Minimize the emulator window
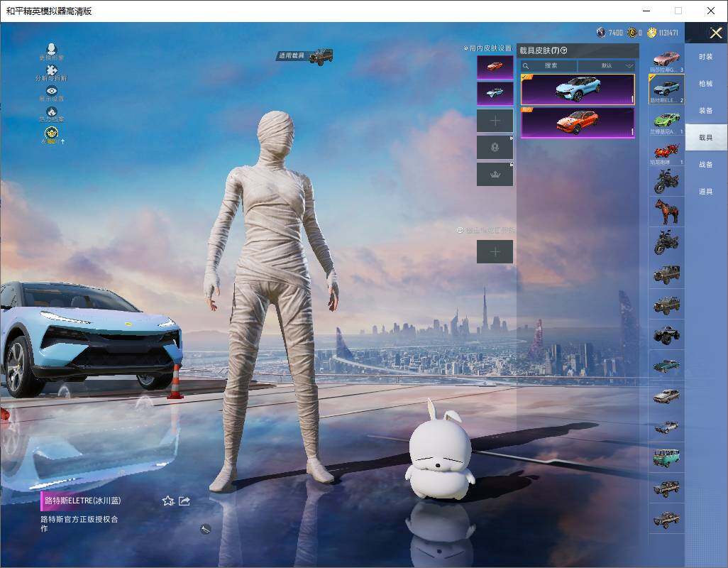The width and height of the screenshot is (728, 568). 646,11
